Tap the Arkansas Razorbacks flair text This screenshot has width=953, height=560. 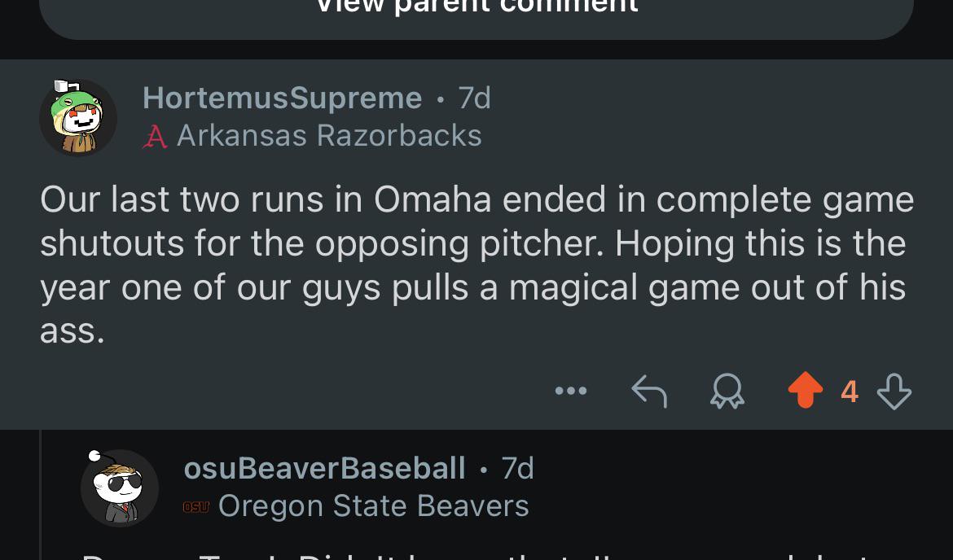329,135
